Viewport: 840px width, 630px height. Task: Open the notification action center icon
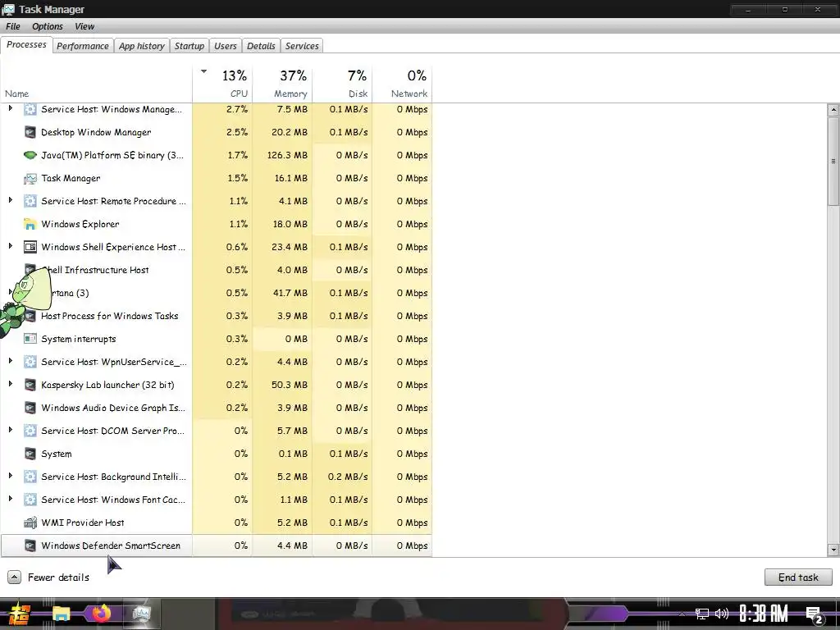pos(815,615)
